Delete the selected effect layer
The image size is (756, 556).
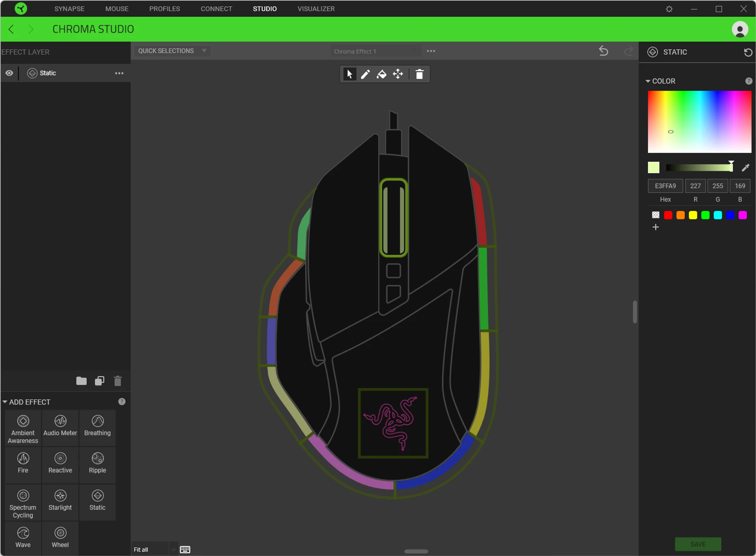(118, 381)
